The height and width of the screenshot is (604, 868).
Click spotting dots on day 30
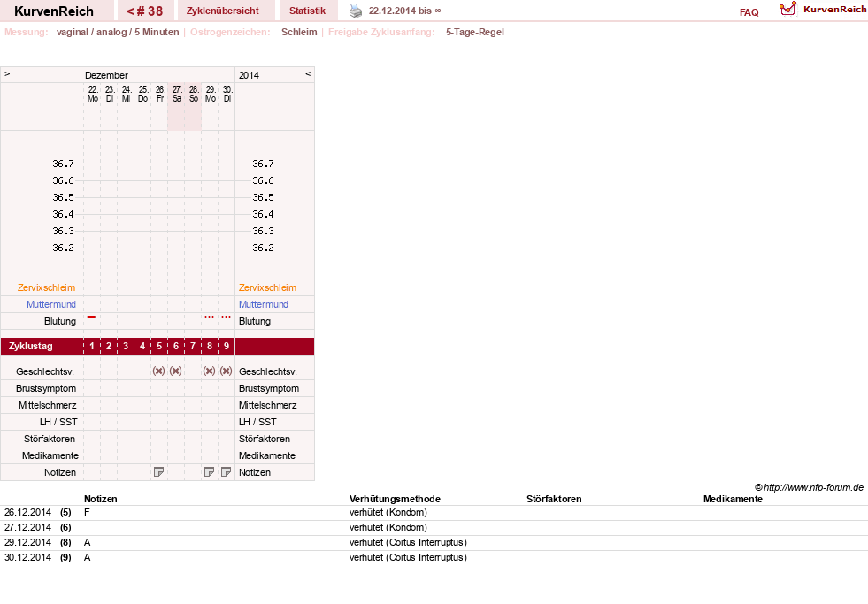pyautogui.click(x=226, y=317)
